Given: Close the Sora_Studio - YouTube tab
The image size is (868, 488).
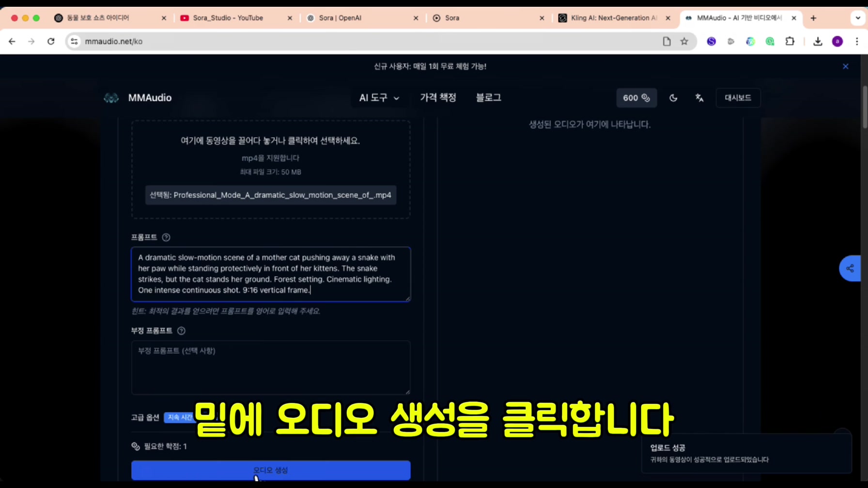Looking at the screenshot, I should [x=290, y=18].
